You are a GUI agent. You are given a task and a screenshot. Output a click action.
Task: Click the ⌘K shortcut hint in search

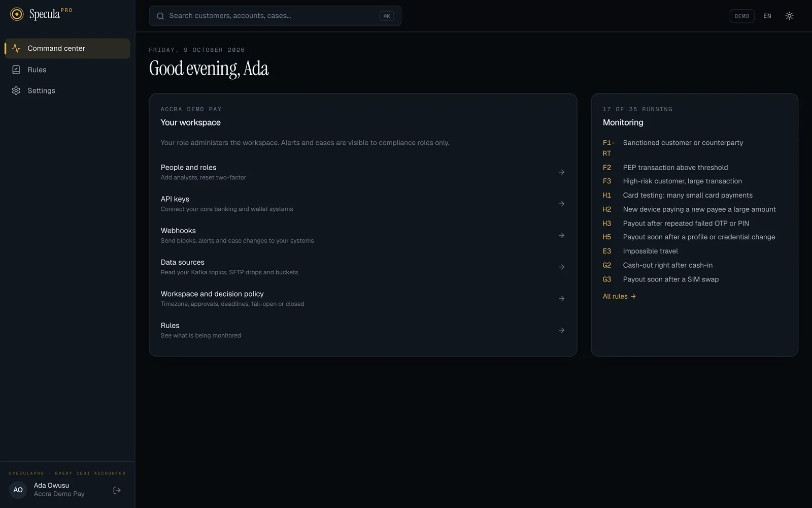tap(387, 16)
